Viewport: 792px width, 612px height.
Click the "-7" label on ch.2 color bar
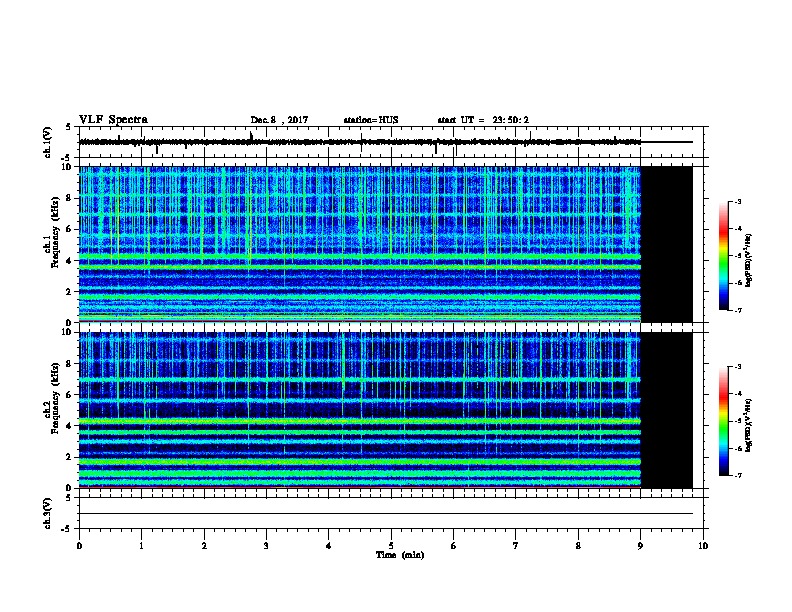[x=737, y=475]
